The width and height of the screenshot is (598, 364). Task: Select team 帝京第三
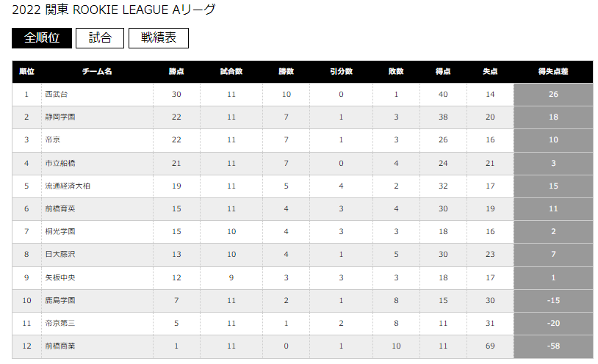(x=60, y=324)
